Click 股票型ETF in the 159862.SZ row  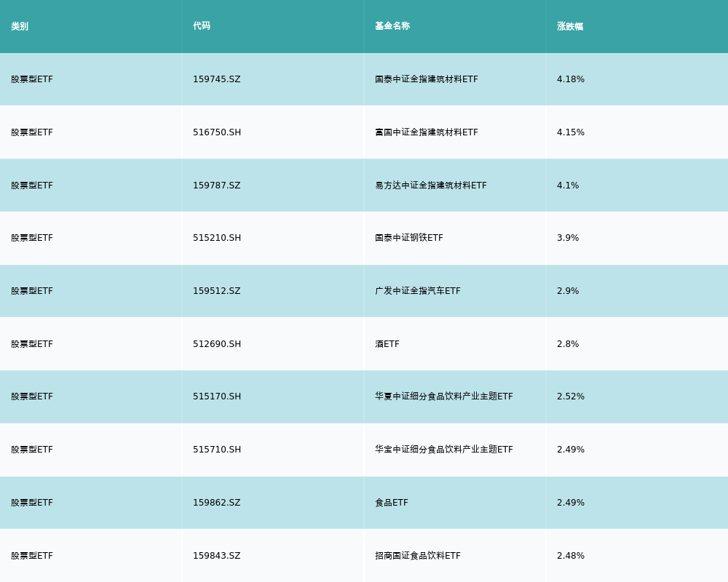pos(32,503)
